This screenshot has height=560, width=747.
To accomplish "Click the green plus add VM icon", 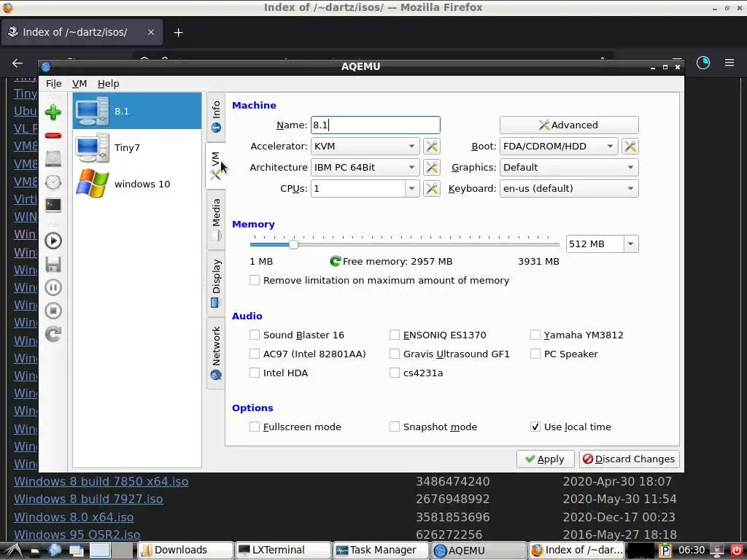I will pos(53,112).
